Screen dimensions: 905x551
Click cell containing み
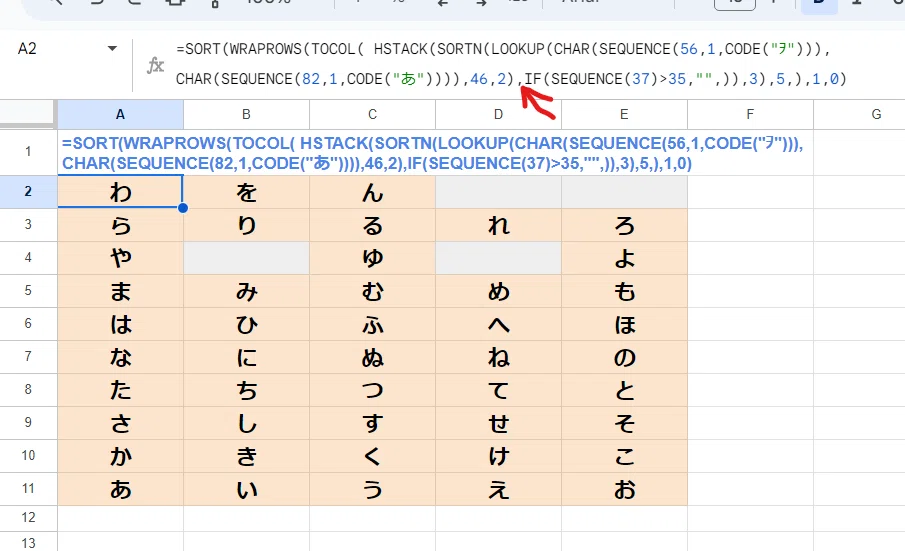[x=246, y=290]
